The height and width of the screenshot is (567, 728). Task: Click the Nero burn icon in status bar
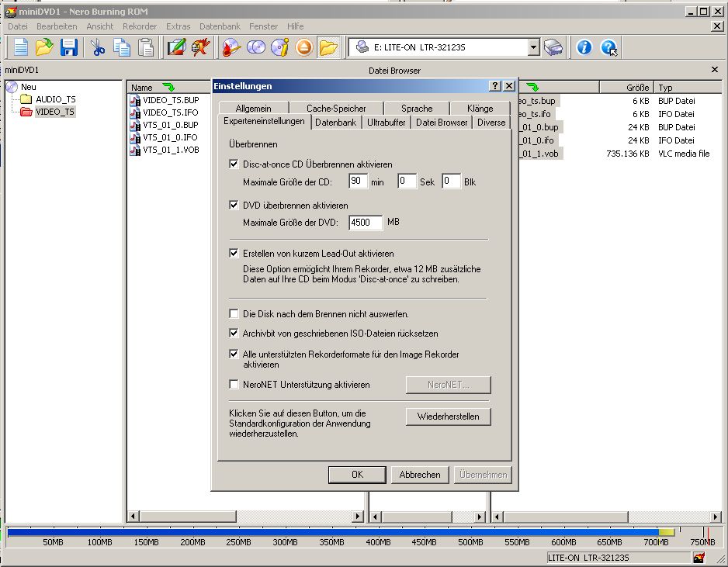click(699, 557)
